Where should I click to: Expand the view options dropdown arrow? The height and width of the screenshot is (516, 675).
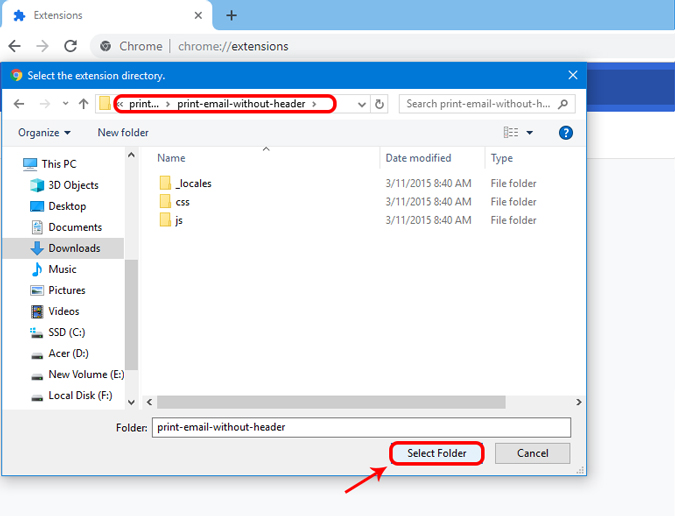click(529, 133)
